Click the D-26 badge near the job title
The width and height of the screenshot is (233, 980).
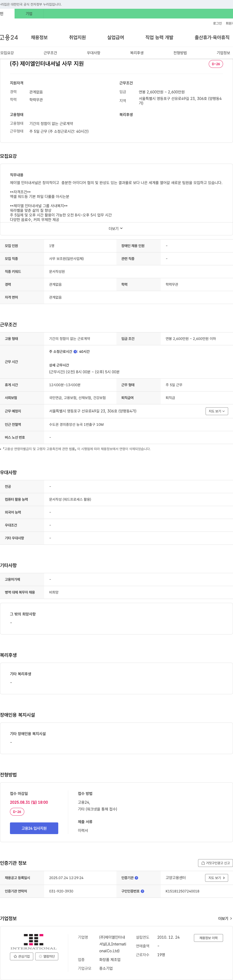pos(216,64)
